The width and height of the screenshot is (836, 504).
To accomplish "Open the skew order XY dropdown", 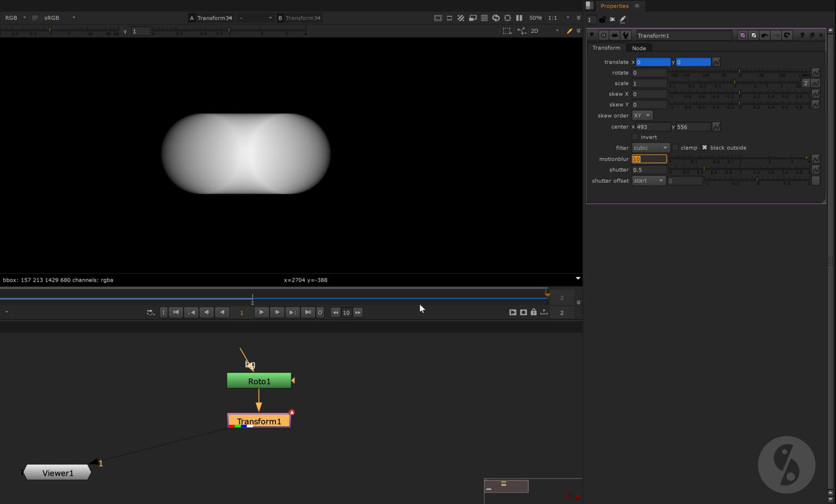I will click(x=642, y=116).
